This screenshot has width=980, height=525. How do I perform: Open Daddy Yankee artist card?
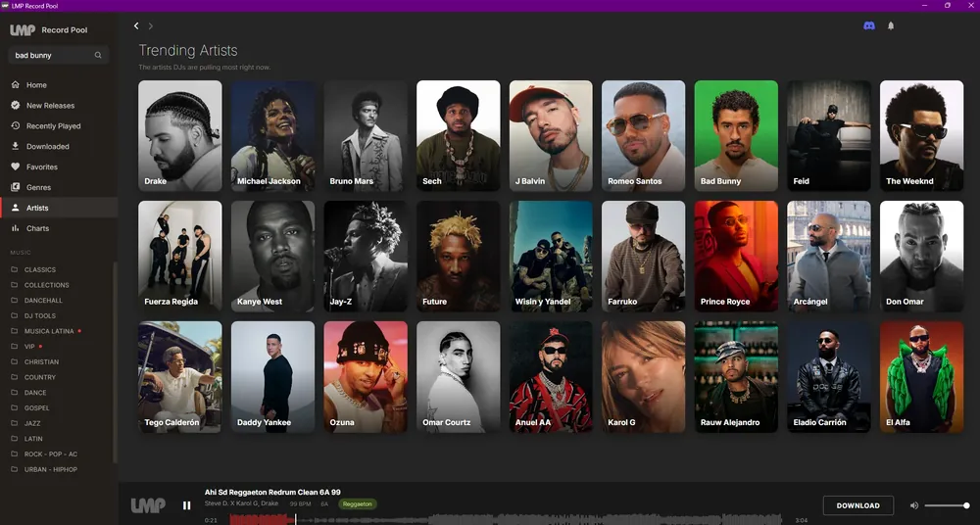272,377
